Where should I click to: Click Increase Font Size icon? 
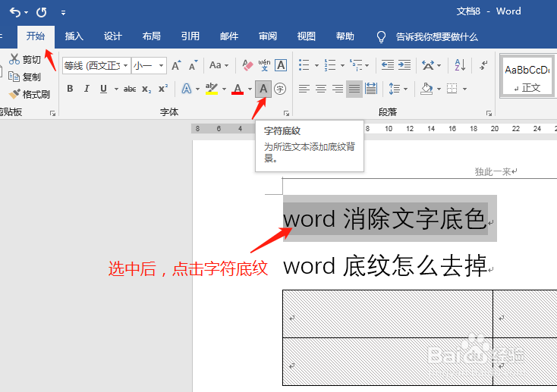pos(176,65)
